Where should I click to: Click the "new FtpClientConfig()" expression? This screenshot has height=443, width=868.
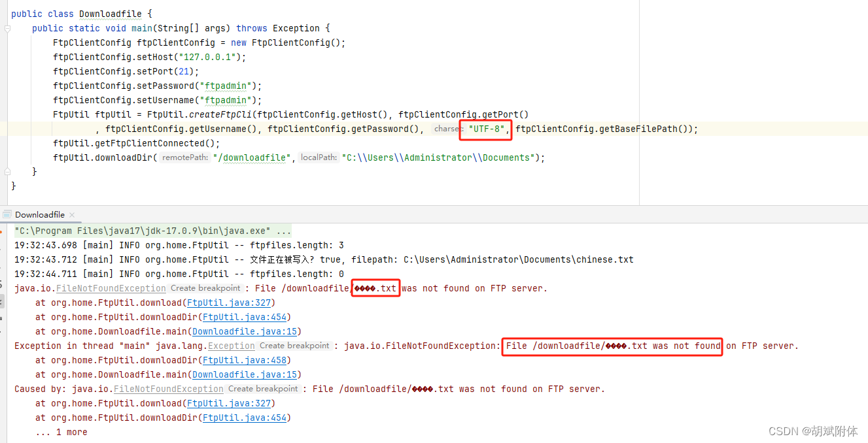(286, 42)
